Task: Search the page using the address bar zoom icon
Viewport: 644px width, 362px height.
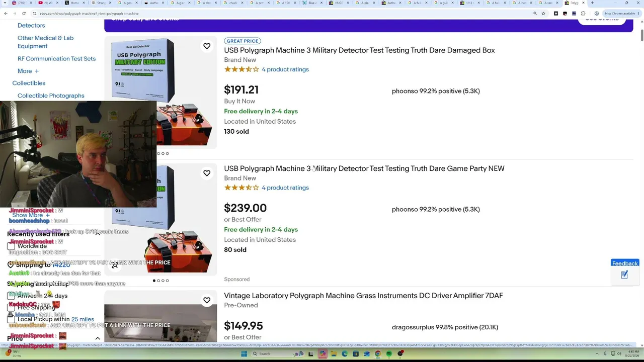Action: [535, 14]
